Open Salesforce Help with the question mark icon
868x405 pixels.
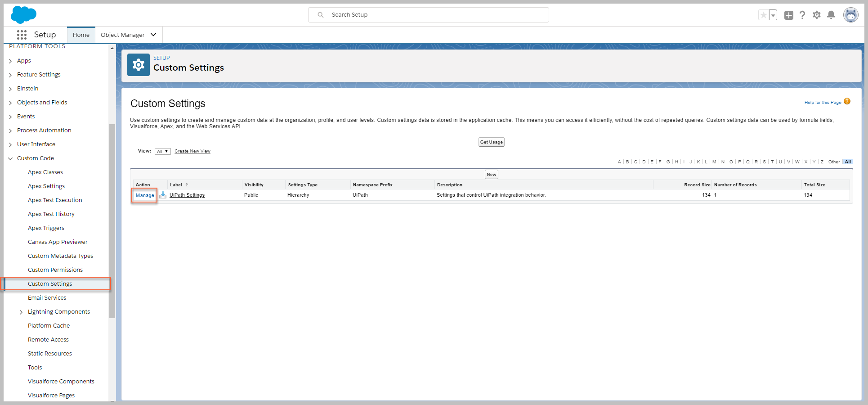(x=803, y=15)
